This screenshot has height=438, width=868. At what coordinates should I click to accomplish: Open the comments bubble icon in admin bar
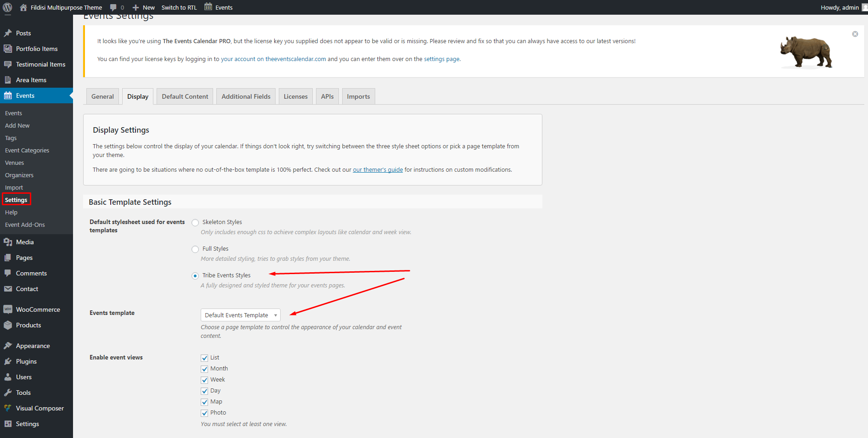[x=113, y=7]
